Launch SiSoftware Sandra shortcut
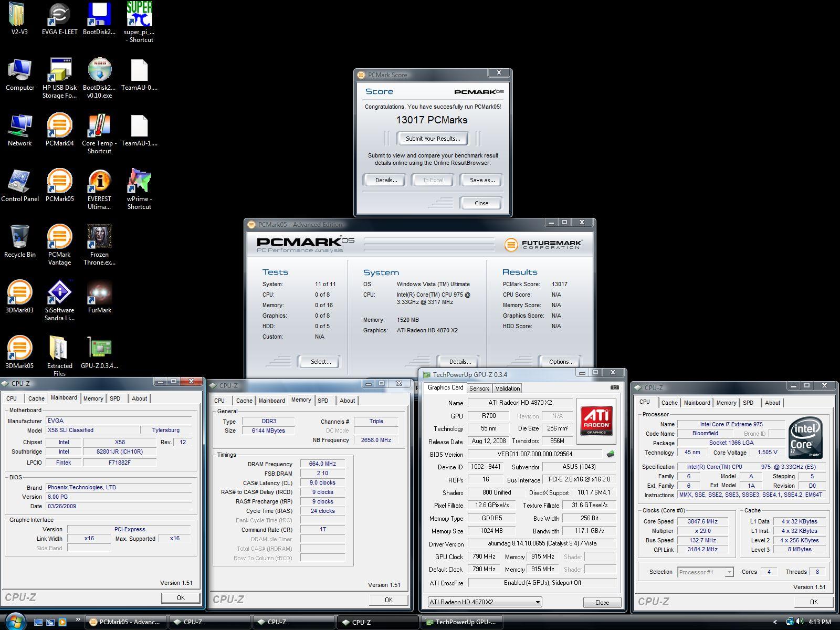The width and height of the screenshot is (840, 630). click(x=60, y=293)
